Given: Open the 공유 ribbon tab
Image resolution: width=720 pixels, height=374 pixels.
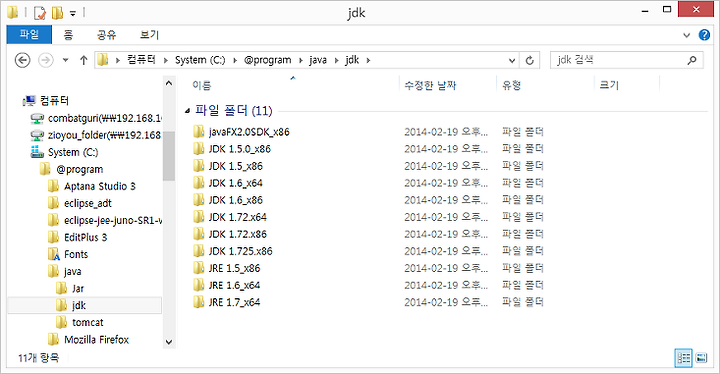Looking at the screenshot, I should coord(106,34).
